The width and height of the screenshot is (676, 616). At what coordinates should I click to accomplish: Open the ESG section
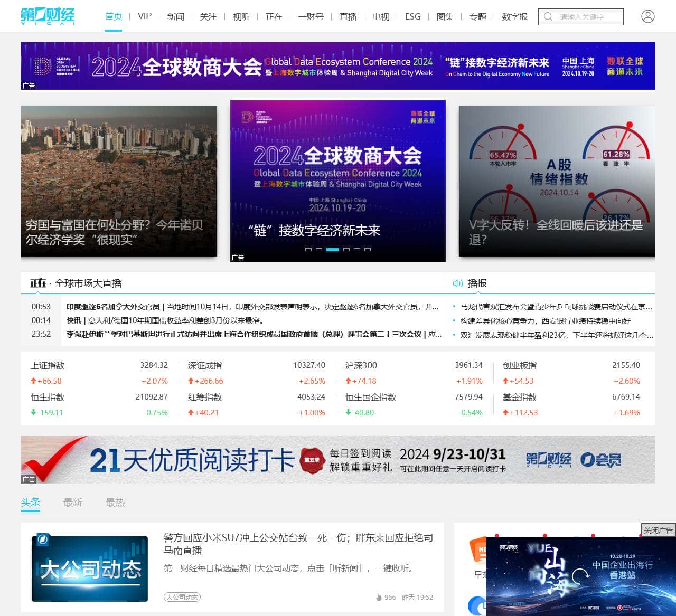pos(413,16)
